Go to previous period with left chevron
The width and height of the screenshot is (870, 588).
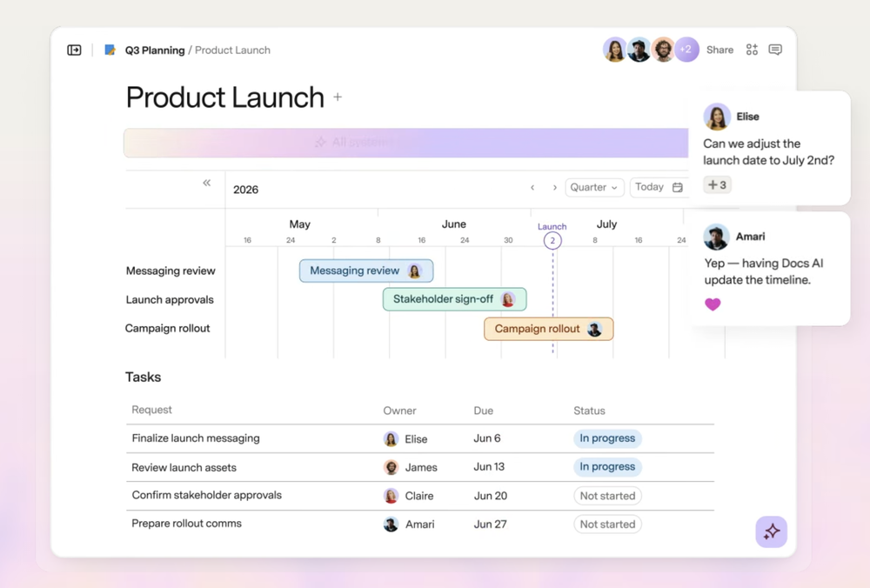point(532,188)
